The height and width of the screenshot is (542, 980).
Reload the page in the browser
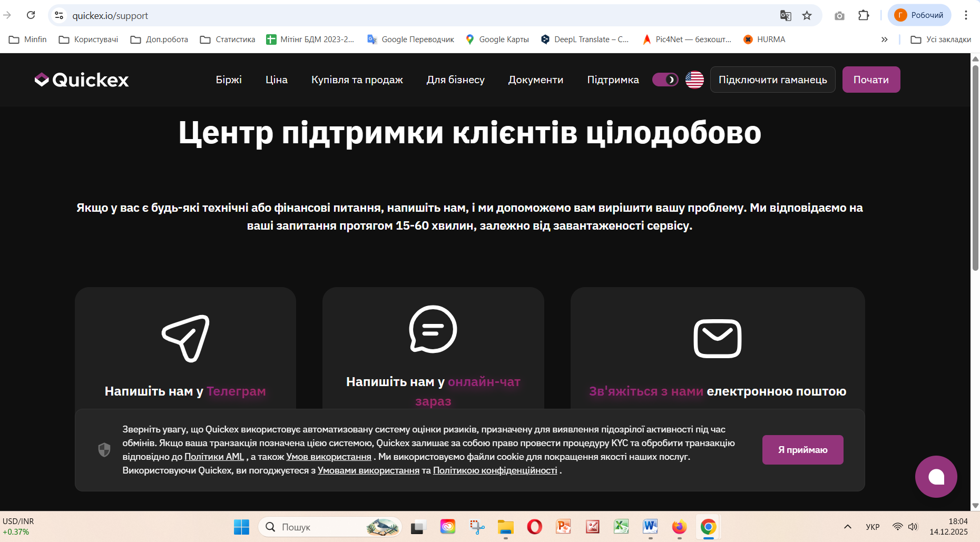(31, 15)
